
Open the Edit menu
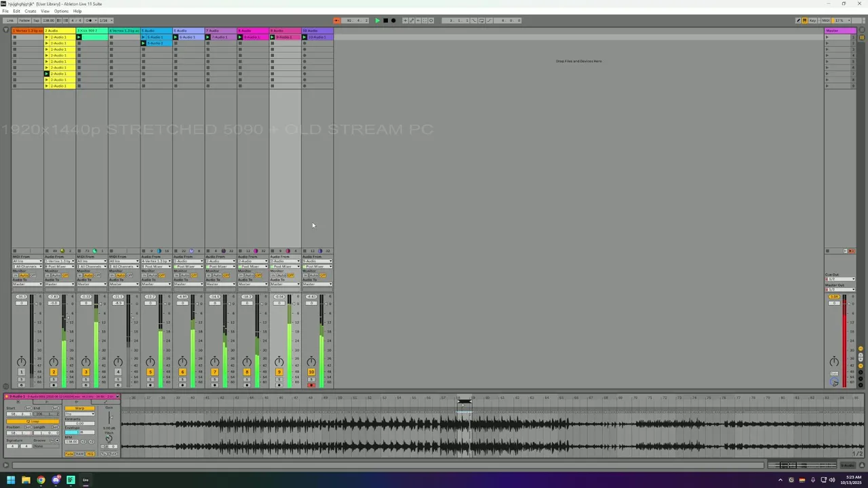tap(16, 11)
